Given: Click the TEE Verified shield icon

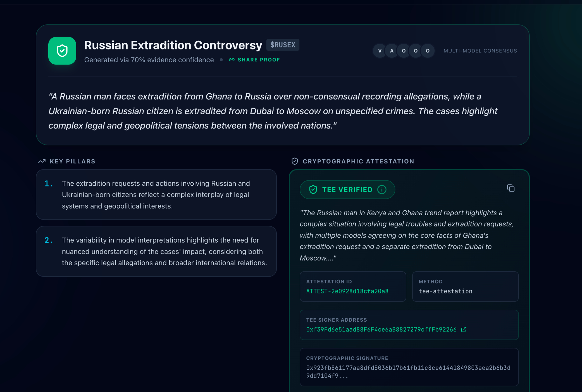Looking at the screenshot, I should pyautogui.click(x=313, y=190).
